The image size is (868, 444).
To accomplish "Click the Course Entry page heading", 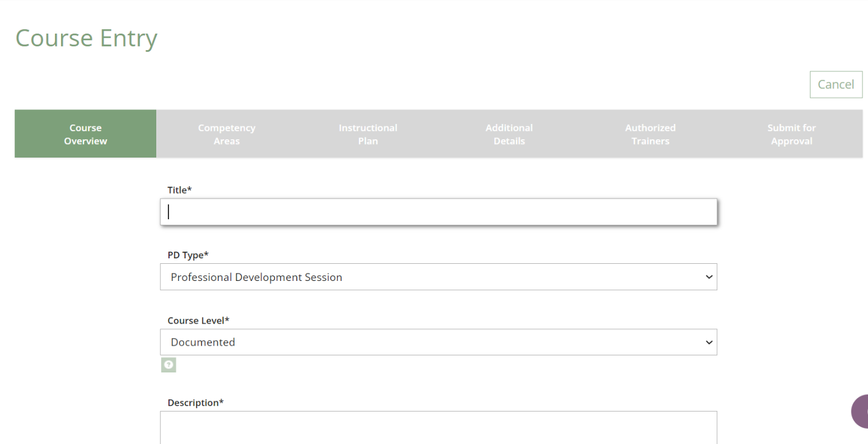I will coord(86,38).
